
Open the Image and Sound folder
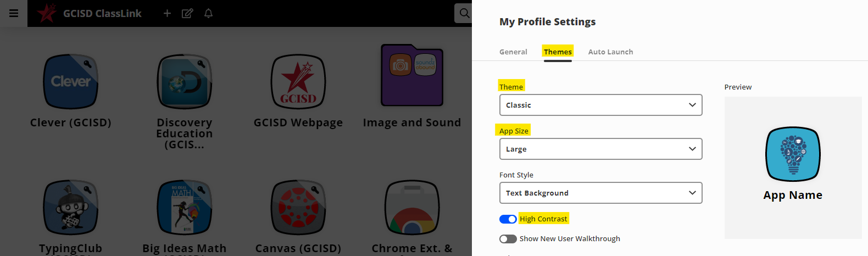pos(412,76)
